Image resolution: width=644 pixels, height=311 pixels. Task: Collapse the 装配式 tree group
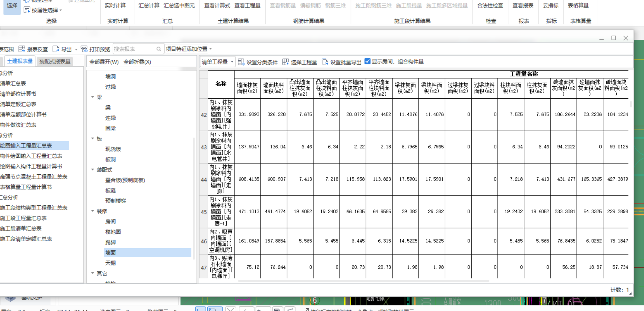93,169
